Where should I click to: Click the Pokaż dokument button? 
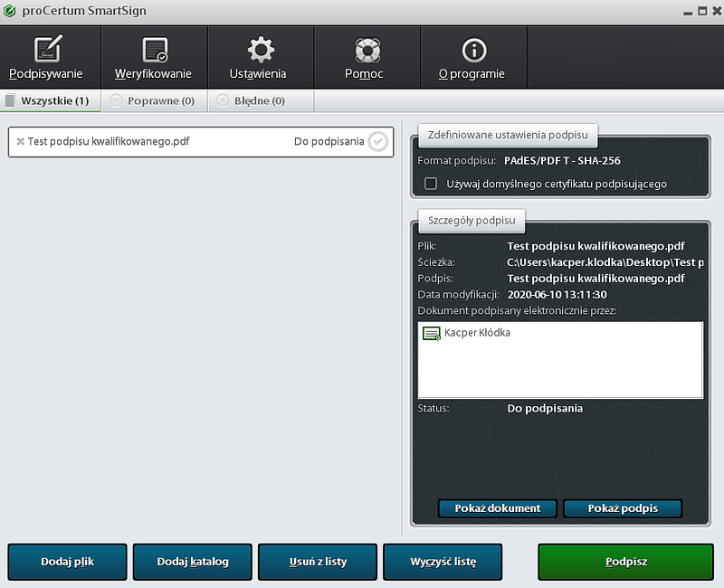497,508
